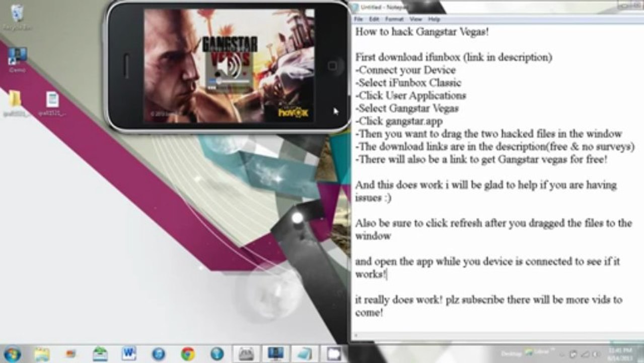
Task: Click the 'How to hack Gangstar Vegas!' line
Action: [x=422, y=32]
